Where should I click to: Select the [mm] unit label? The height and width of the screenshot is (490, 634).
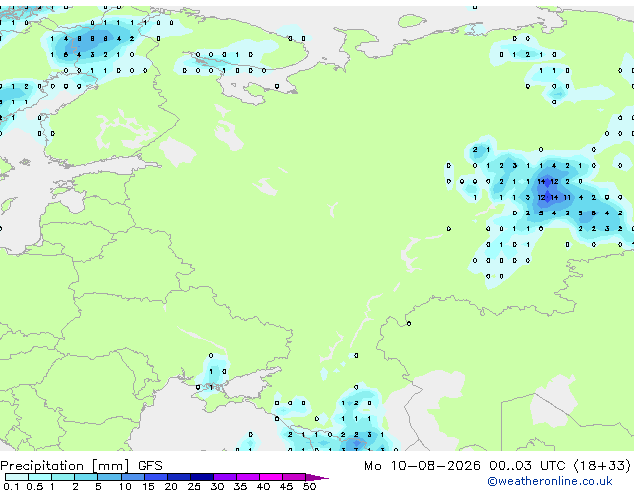111,466
